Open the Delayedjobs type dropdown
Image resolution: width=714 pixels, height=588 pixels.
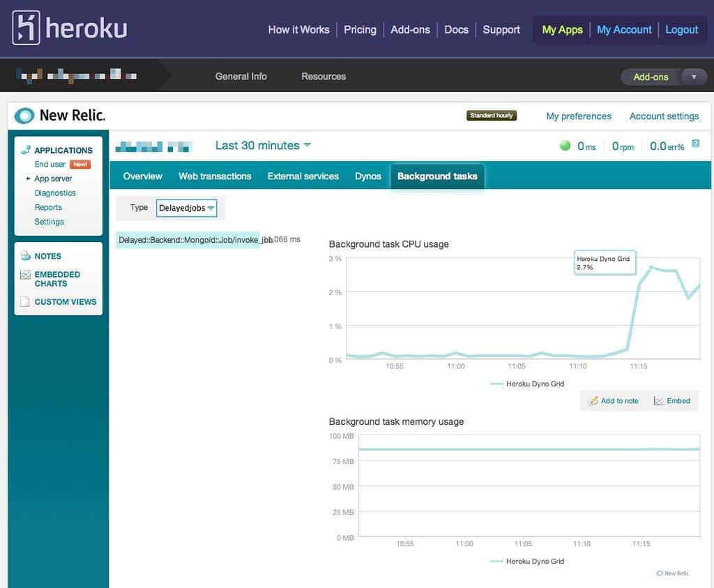[x=186, y=208]
